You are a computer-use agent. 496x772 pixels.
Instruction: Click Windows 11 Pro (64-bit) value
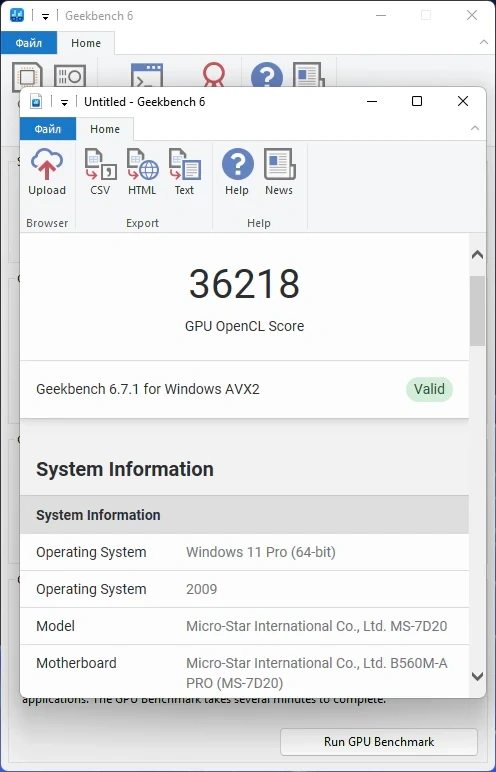click(x=261, y=552)
